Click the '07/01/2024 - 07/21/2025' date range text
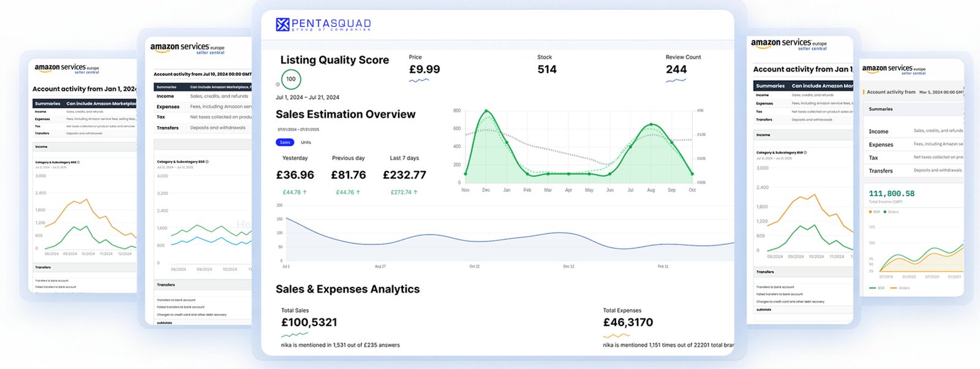 [x=298, y=130]
